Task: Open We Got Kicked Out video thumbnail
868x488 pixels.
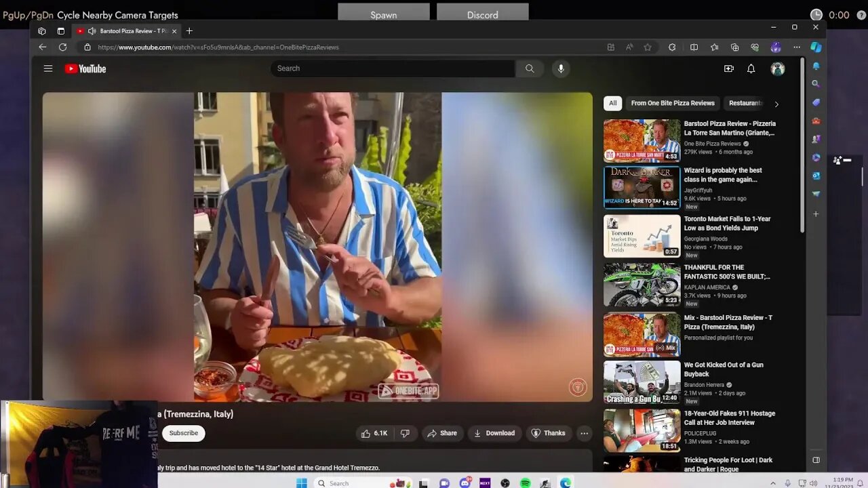Action: (x=642, y=382)
